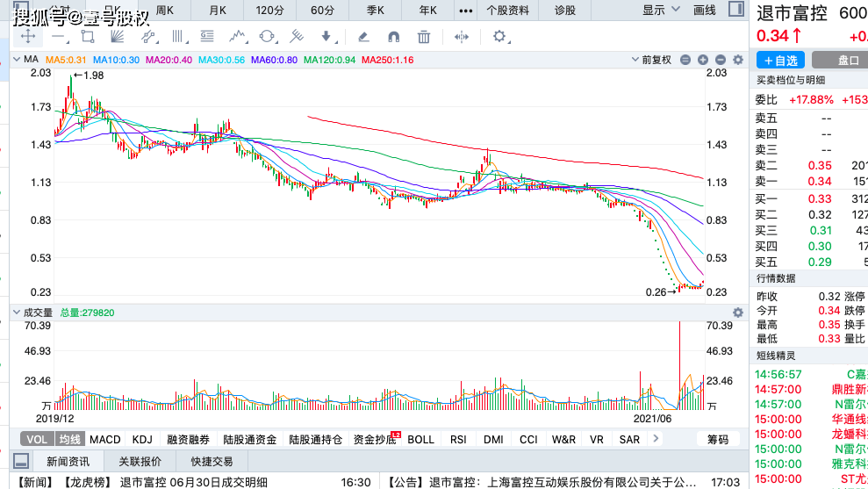Screen dimensions: 868x489
Task: Select the crosshair move cursor tool
Action: (28, 37)
